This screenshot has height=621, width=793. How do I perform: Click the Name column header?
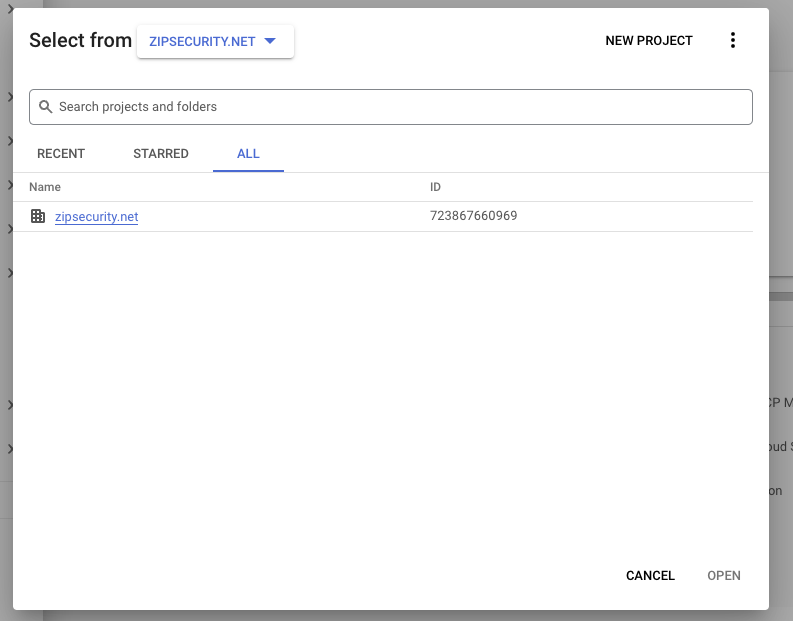45,187
